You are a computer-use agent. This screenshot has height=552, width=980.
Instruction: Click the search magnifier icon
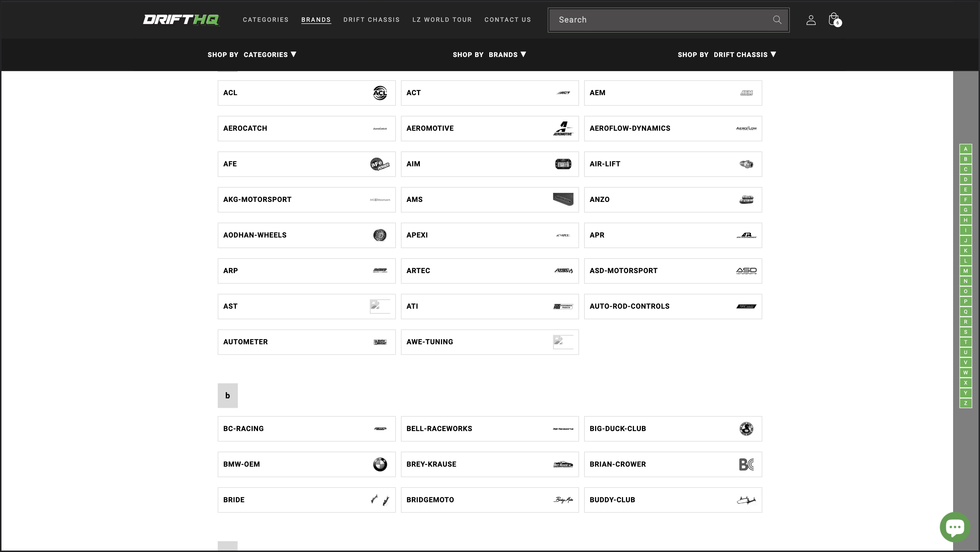point(777,20)
